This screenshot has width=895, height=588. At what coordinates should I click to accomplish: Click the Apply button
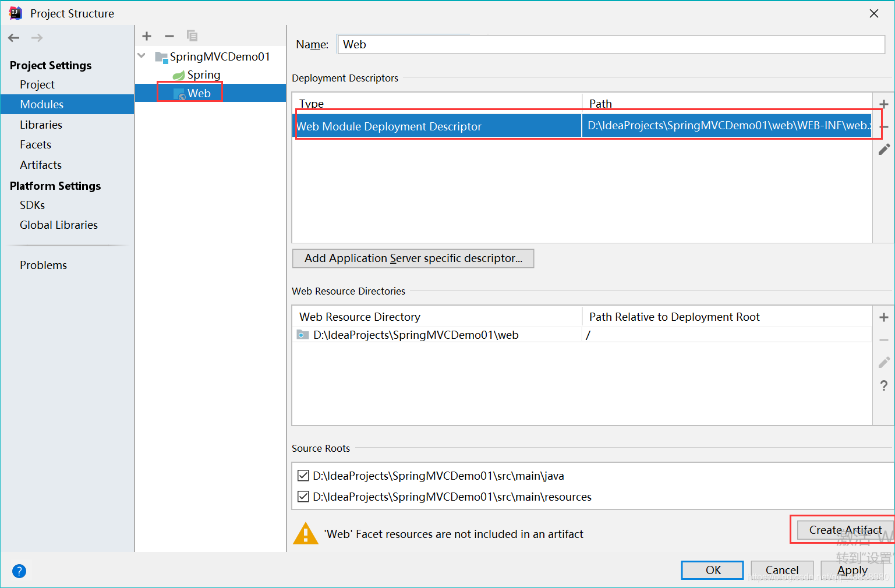coord(852,570)
